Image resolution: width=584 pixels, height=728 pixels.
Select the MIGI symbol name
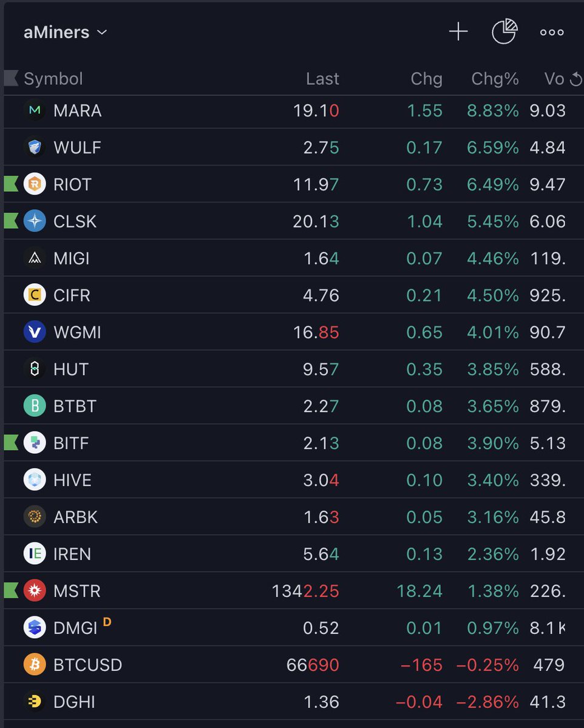(71, 258)
